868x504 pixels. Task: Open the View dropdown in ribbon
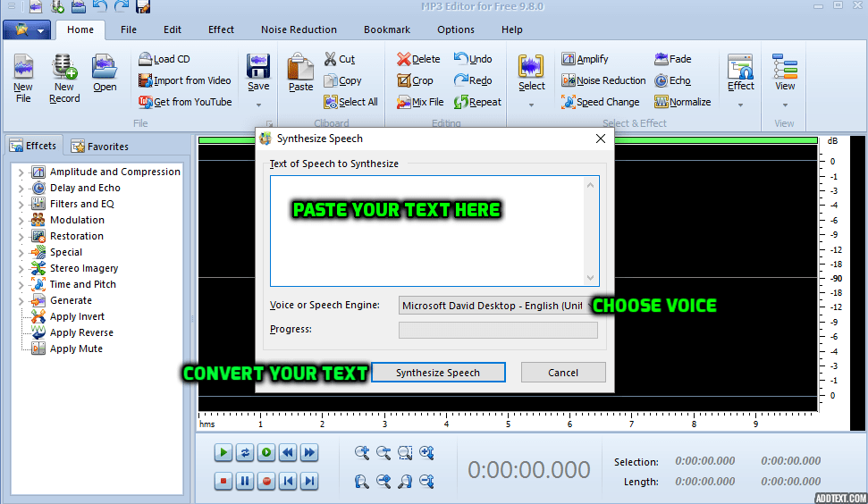(785, 105)
